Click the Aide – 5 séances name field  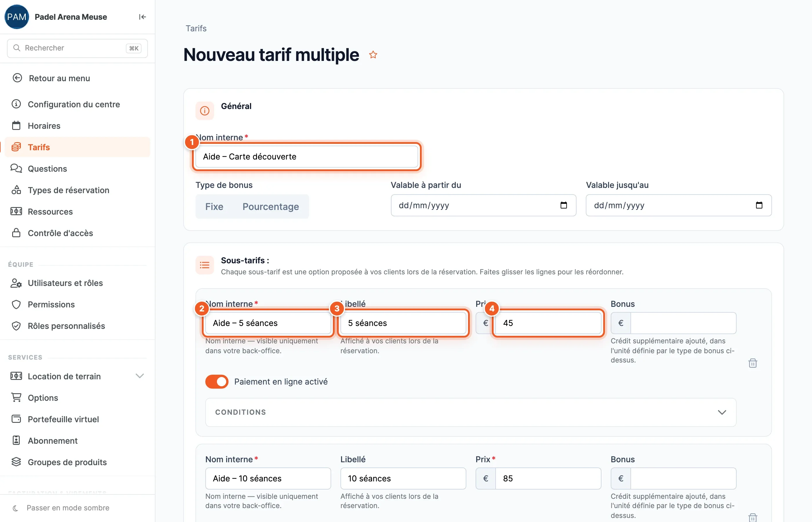pos(268,323)
